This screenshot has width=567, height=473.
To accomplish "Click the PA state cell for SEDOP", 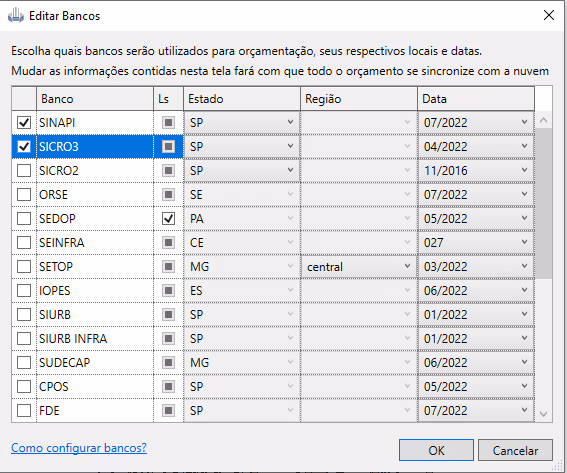I will 242,218.
